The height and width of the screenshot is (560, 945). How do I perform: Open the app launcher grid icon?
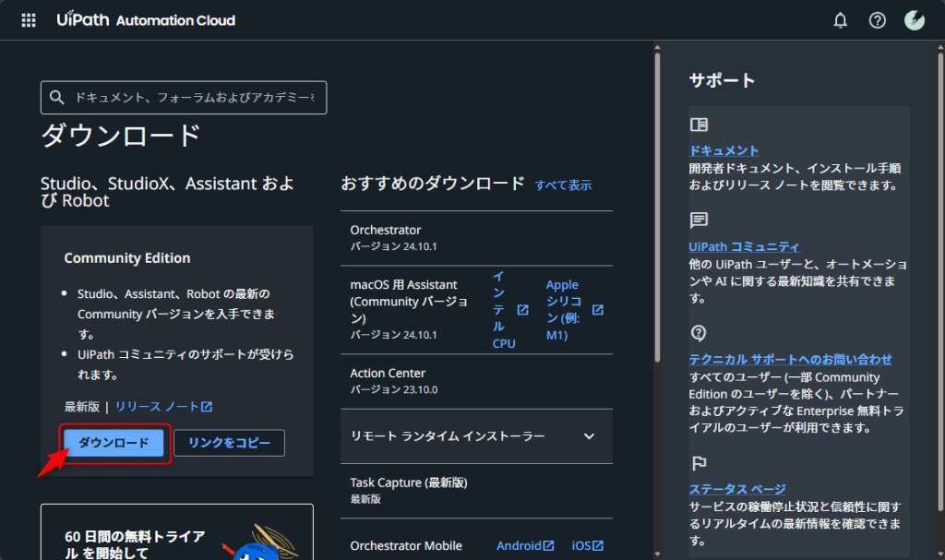[x=29, y=20]
